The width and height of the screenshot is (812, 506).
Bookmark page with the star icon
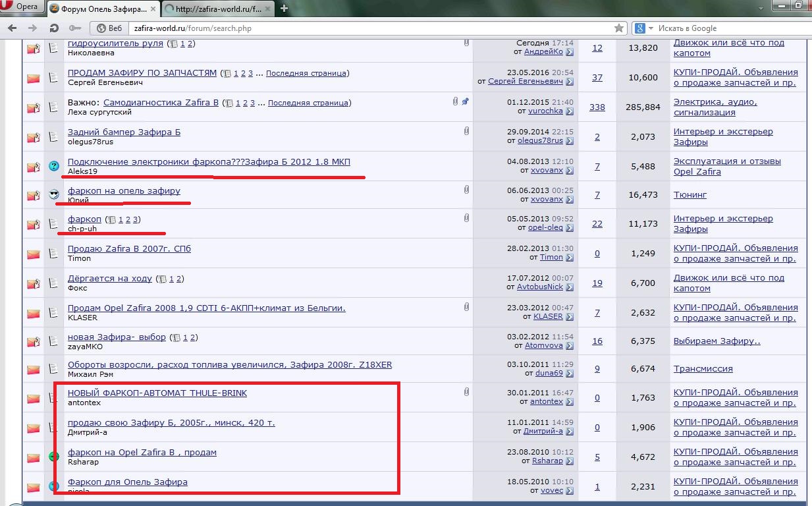(618, 28)
